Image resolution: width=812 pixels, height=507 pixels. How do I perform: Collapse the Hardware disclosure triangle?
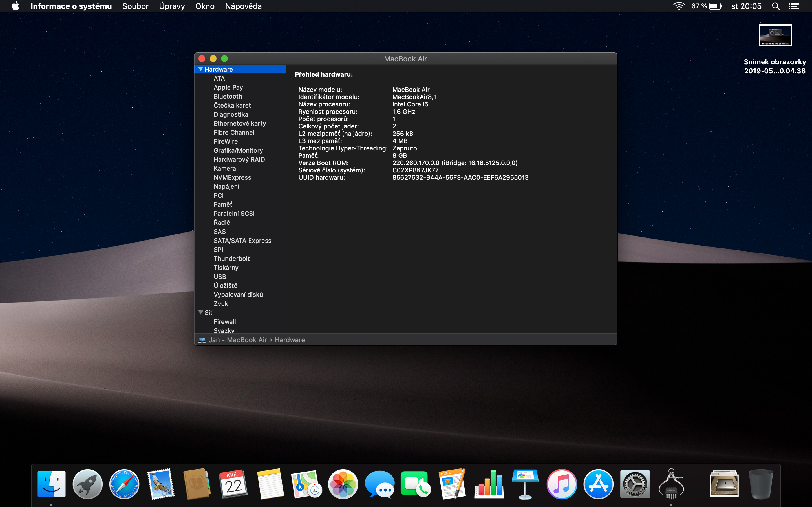(x=201, y=69)
